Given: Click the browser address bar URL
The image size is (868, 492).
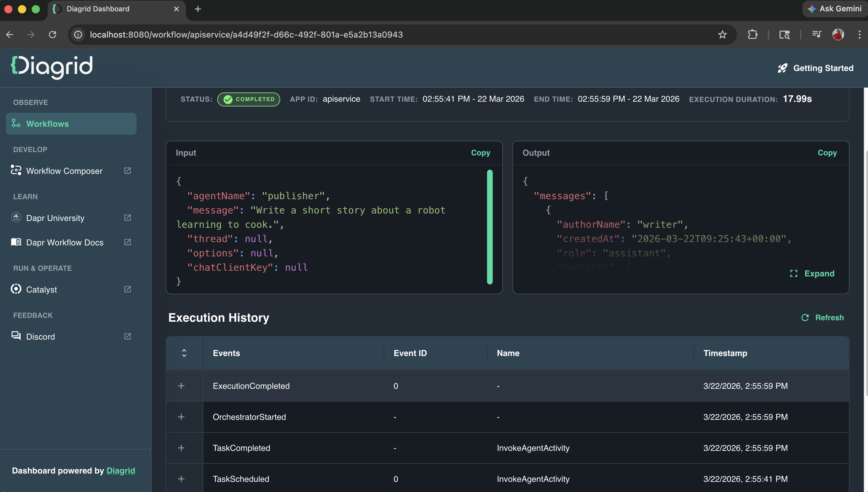Looking at the screenshot, I should click(247, 35).
